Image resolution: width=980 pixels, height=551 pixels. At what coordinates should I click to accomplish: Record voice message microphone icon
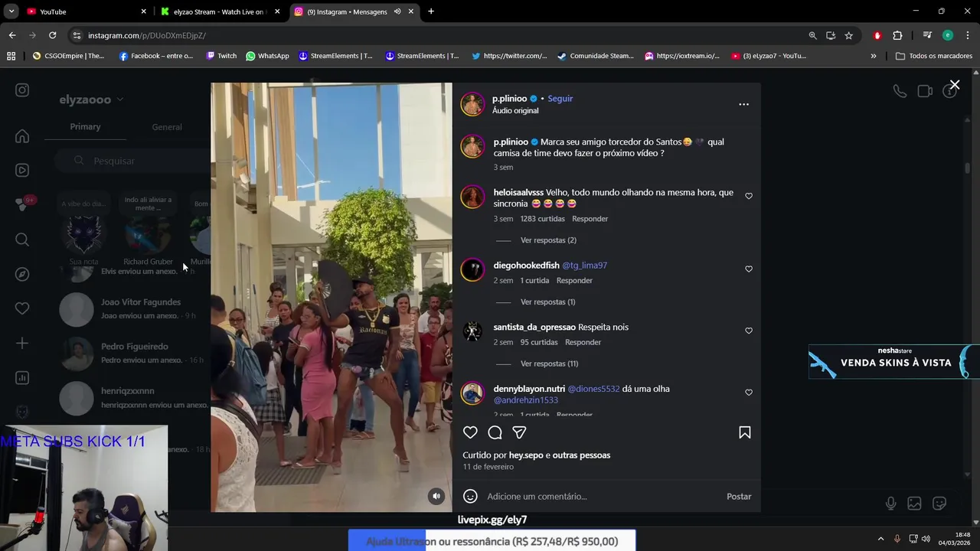[x=890, y=504]
